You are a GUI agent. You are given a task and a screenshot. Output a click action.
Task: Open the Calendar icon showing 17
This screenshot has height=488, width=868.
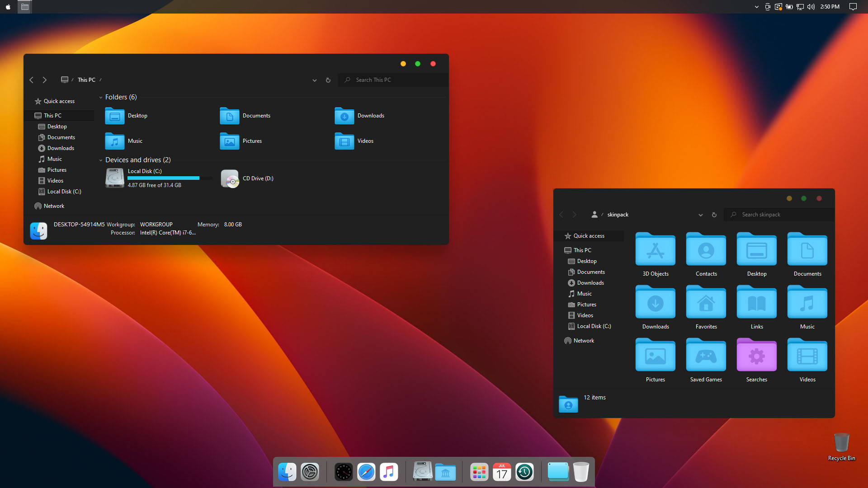tap(502, 472)
